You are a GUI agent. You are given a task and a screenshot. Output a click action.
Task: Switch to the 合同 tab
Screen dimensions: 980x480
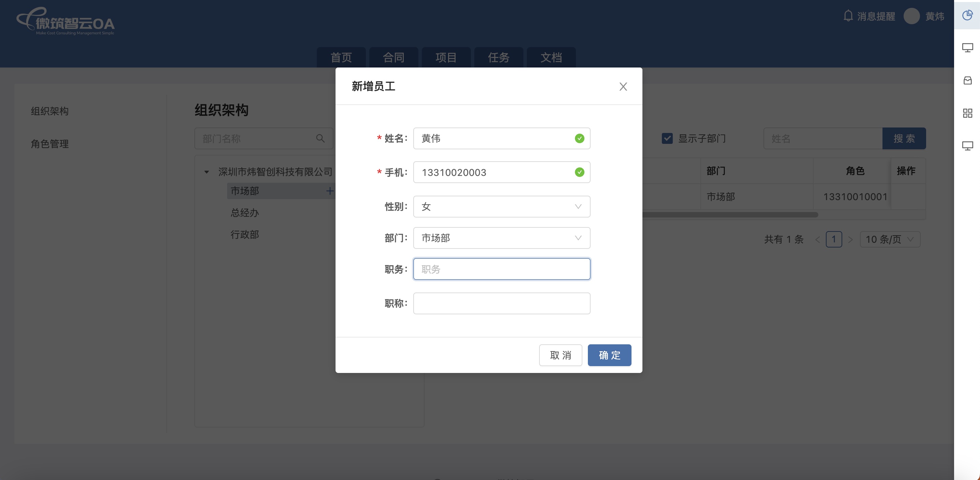(x=394, y=57)
